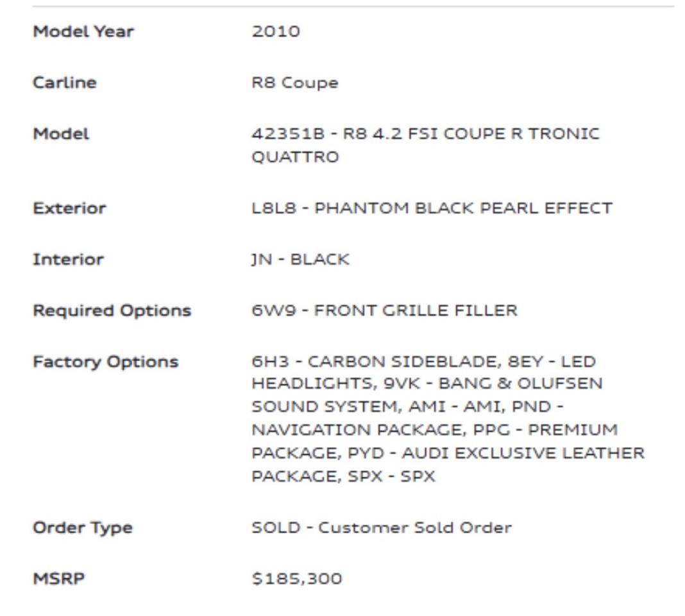Viewport: 685px width, 616px height.
Task: Select the R8 Coupe carline value
Action: [x=294, y=83]
